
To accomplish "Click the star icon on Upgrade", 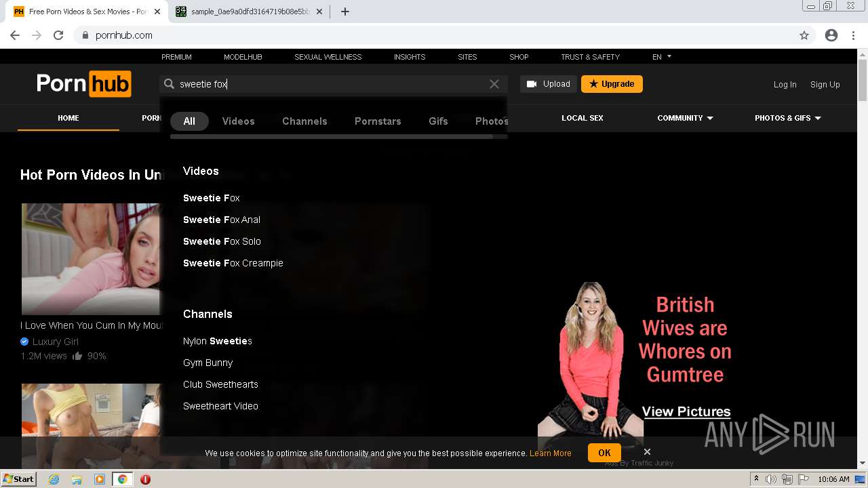I will pos(593,84).
